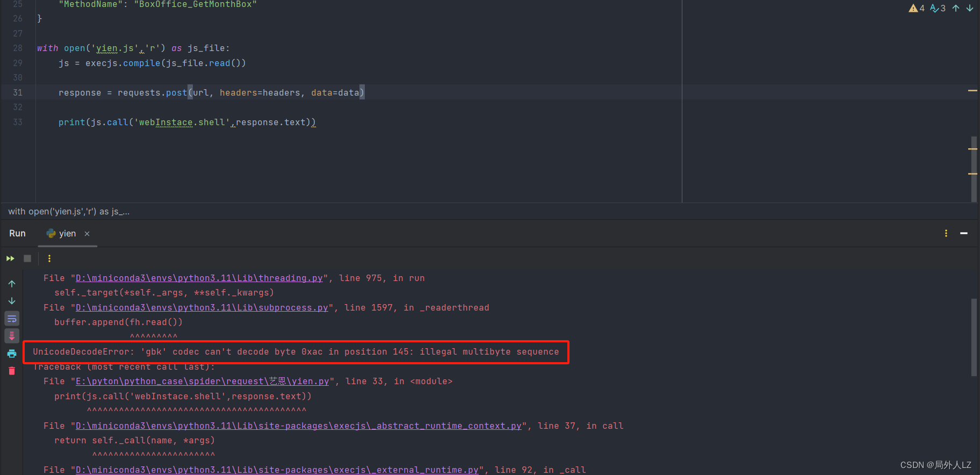Image resolution: width=980 pixels, height=475 pixels.
Task: Click the UnicodeDecodeError message line
Action: coord(296,351)
